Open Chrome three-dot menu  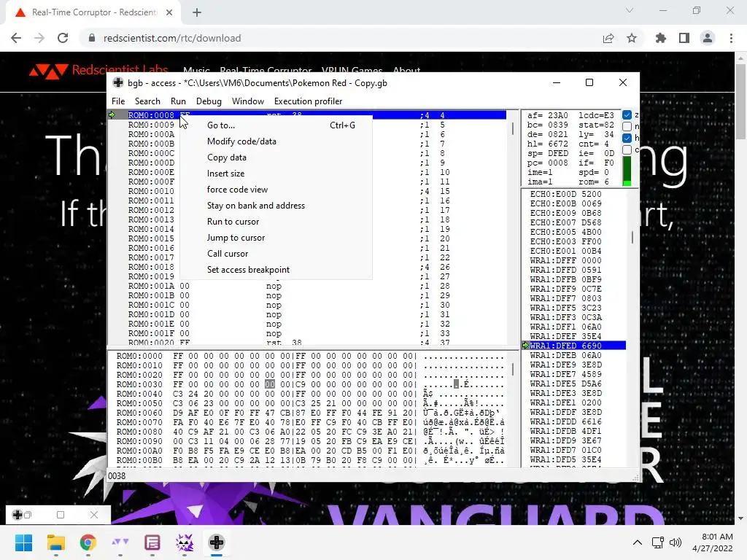tap(731, 38)
